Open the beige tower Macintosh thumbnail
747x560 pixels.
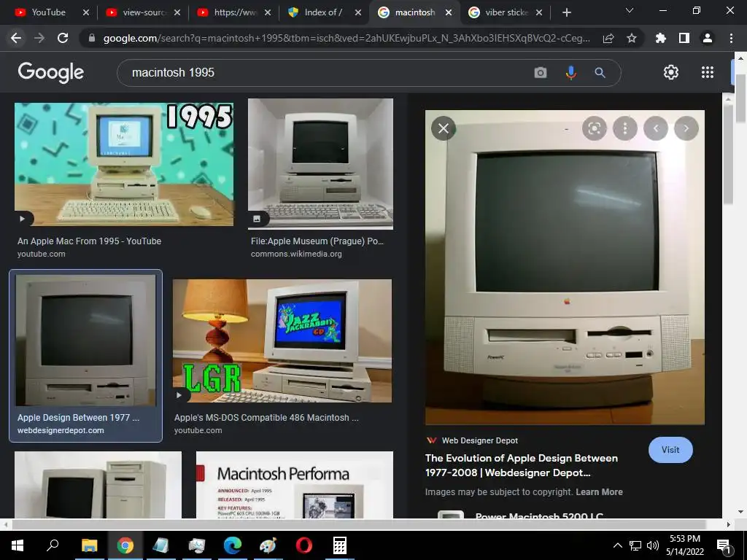point(98,485)
